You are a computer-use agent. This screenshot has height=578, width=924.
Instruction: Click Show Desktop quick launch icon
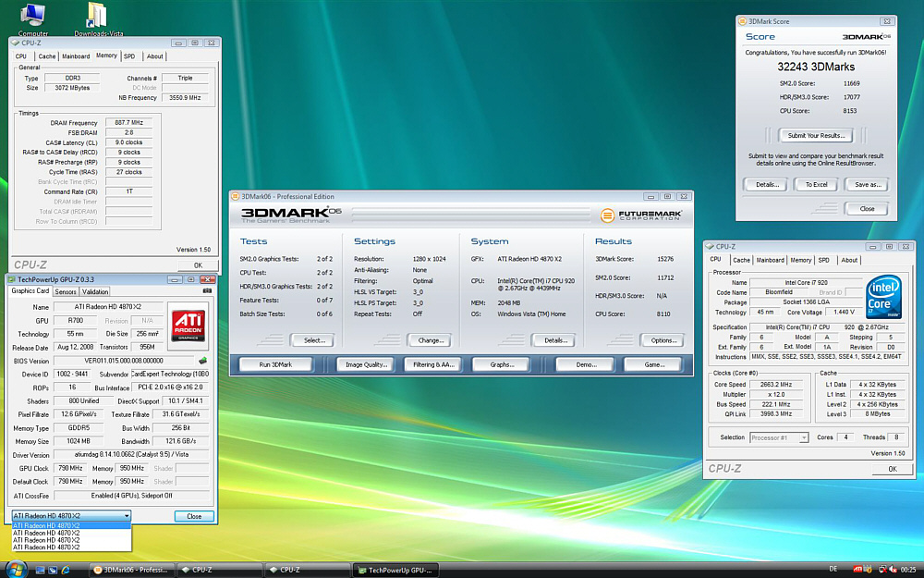40,570
